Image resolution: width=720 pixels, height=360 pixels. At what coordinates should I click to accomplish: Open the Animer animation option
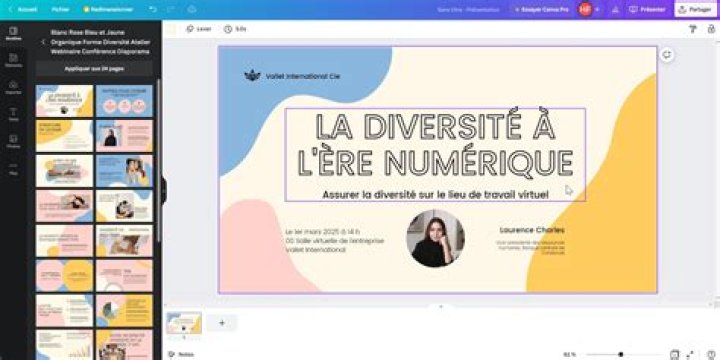(x=199, y=29)
